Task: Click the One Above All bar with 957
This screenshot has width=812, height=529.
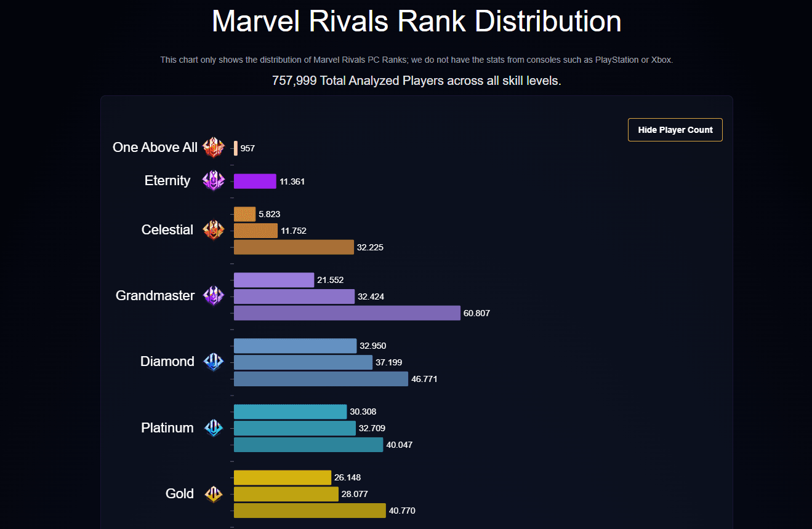Action: 236,148
